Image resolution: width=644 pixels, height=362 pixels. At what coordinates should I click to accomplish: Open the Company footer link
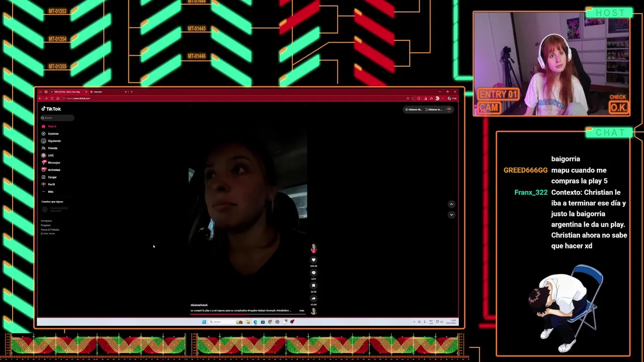pos(46,221)
